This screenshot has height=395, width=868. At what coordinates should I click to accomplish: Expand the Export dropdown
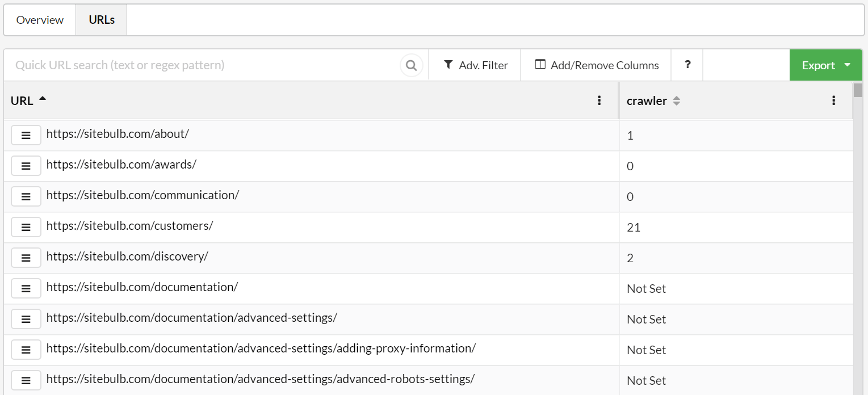(826, 65)
